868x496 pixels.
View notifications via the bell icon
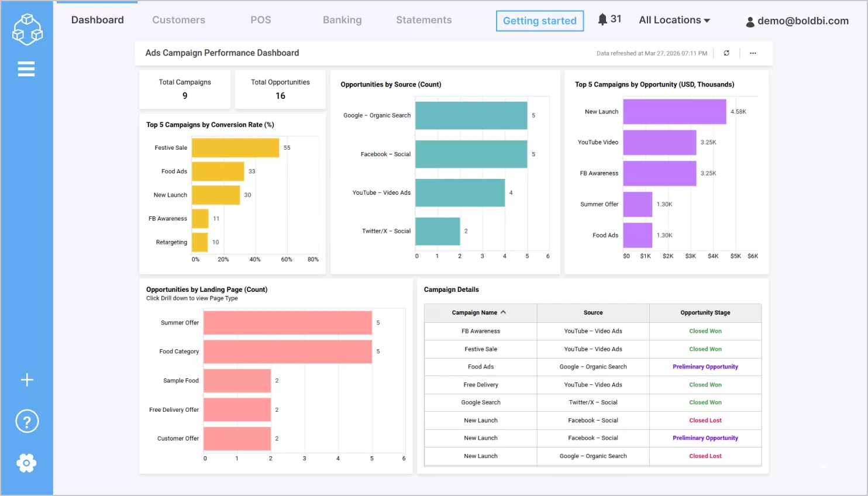pyautogui.click(x=602, y=18)
